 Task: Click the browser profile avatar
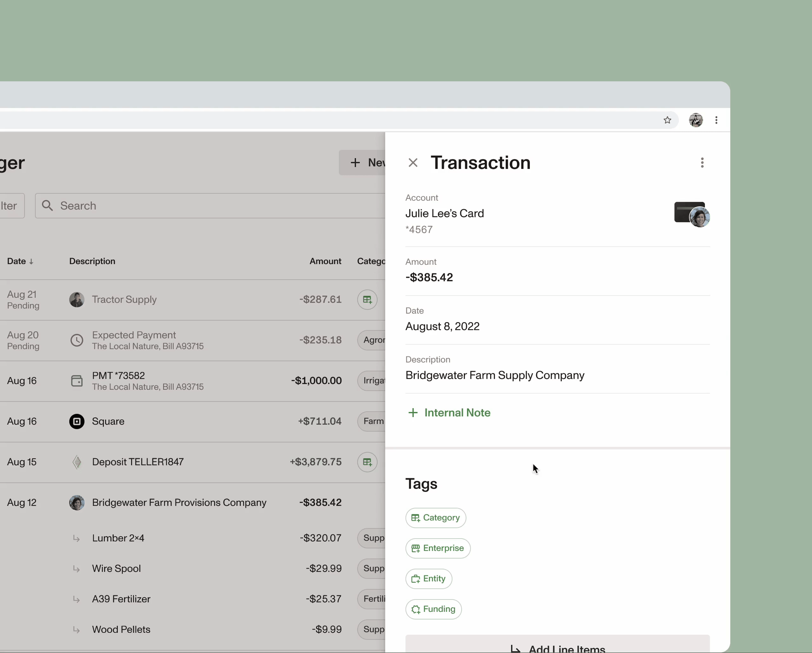(x=696, y=120)
